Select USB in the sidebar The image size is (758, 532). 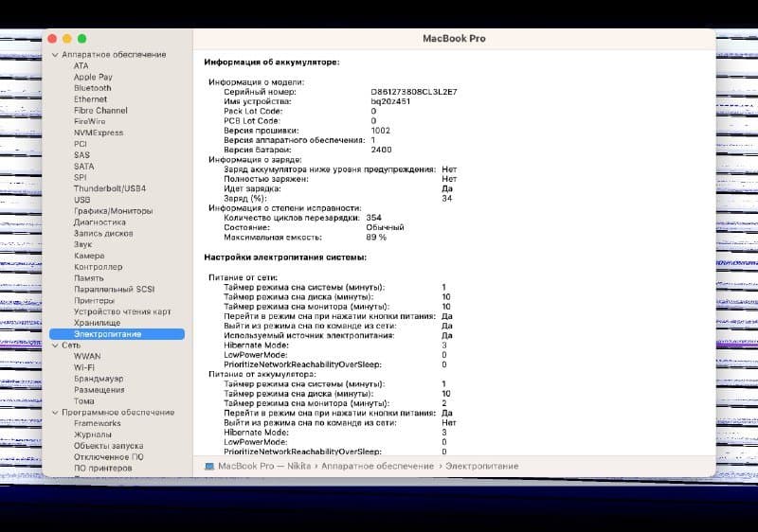click(x=81, y=200)
